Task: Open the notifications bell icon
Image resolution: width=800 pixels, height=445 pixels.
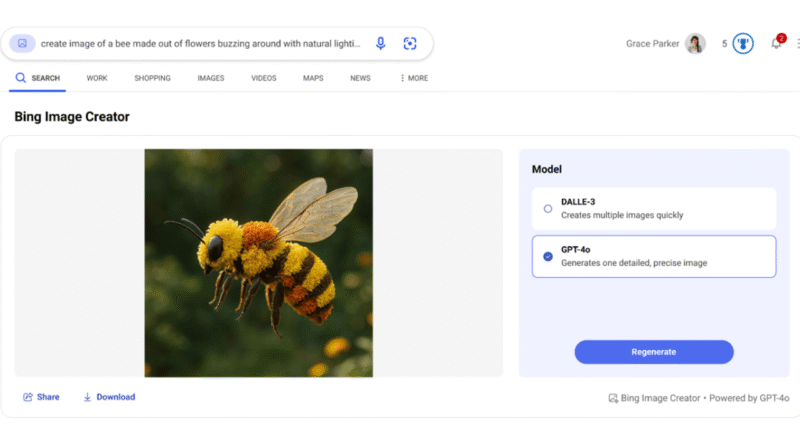Action: (x=776, y=44)
